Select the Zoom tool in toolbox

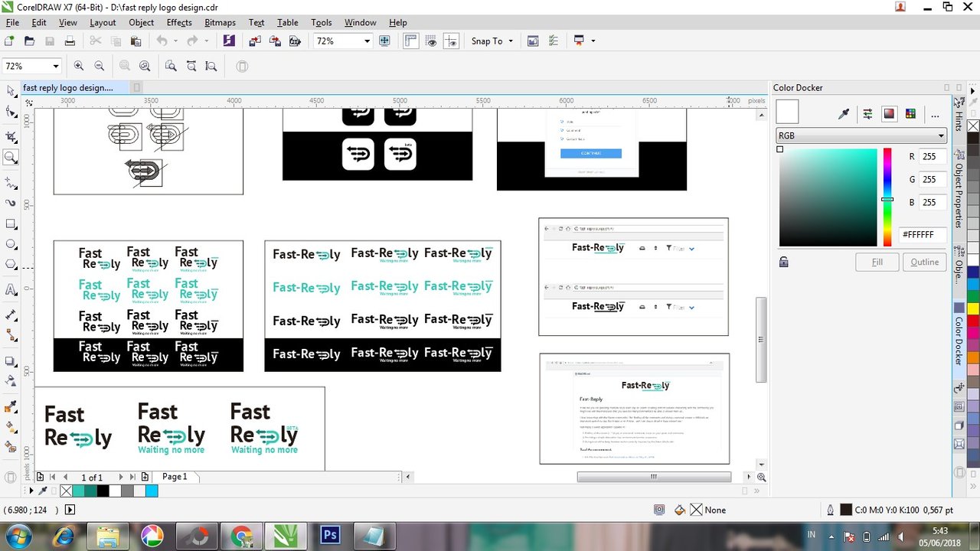click(x=11, y=158)
